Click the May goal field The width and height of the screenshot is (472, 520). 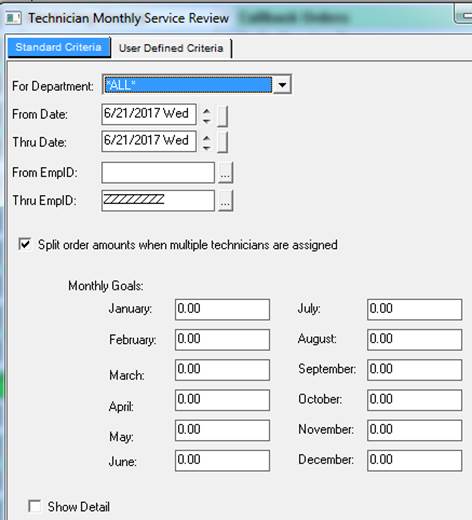(222, 430)
